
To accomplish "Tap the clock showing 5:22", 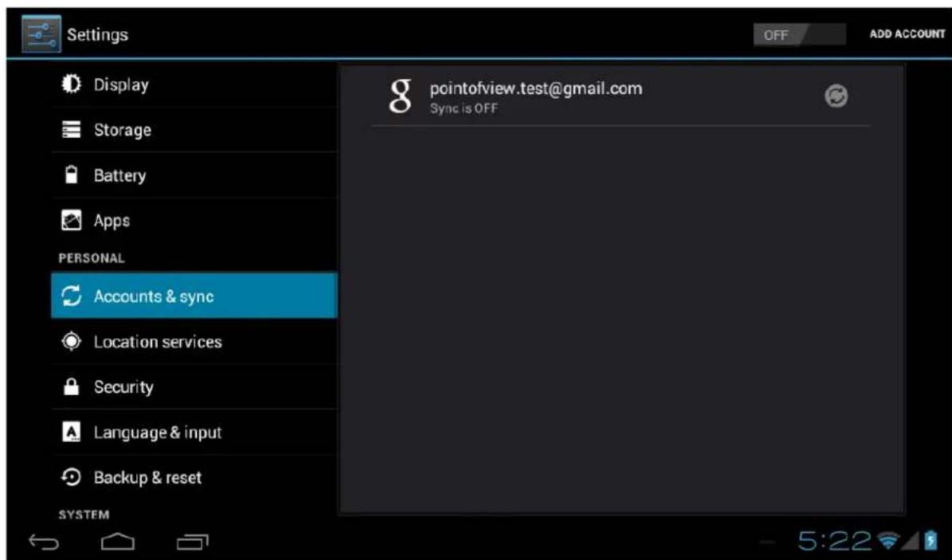I will tap(833, 540).
